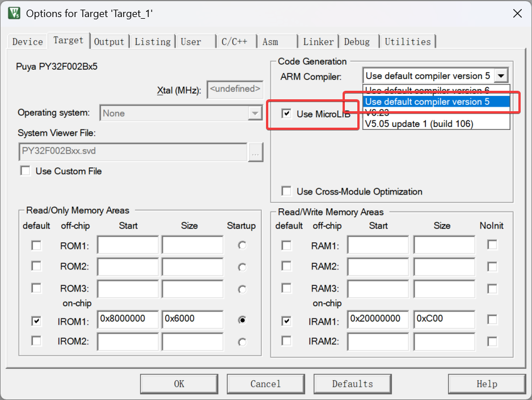Click the IRAM2 Size field
The image size is (532, 400).
point(444,342)
